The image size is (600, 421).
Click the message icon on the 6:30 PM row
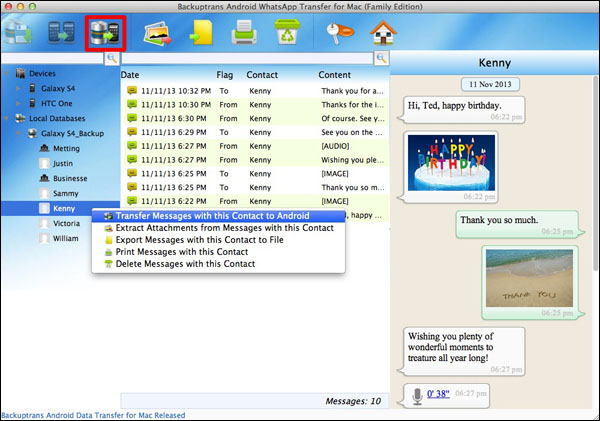tap(132, 118)
